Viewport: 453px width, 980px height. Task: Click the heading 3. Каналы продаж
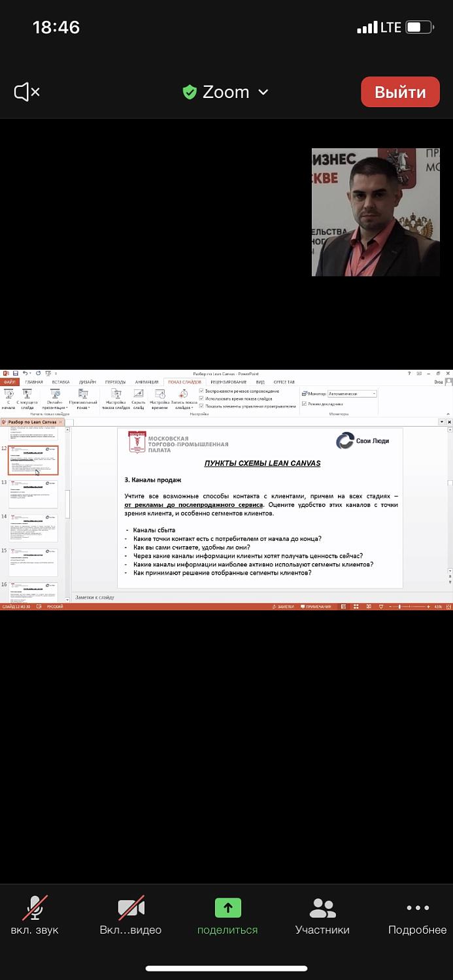click(x=152, y=480)
